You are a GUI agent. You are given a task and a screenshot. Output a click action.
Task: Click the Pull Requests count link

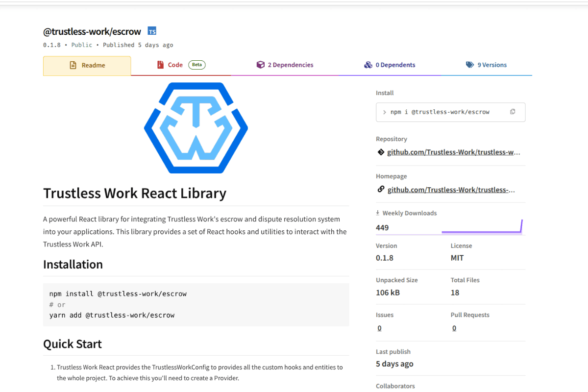point(454,327)
